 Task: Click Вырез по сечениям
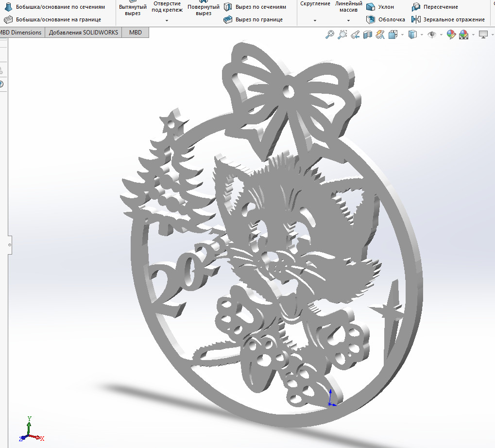tap(255, 7)
